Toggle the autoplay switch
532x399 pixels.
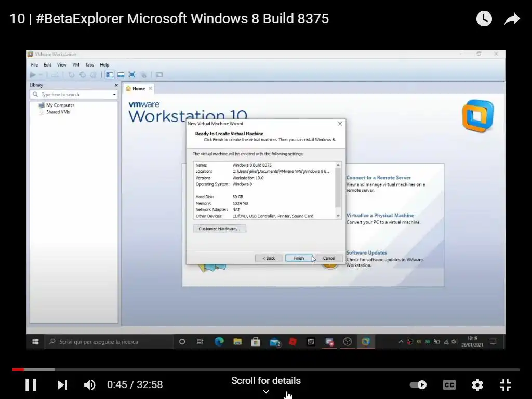(418, 385)
